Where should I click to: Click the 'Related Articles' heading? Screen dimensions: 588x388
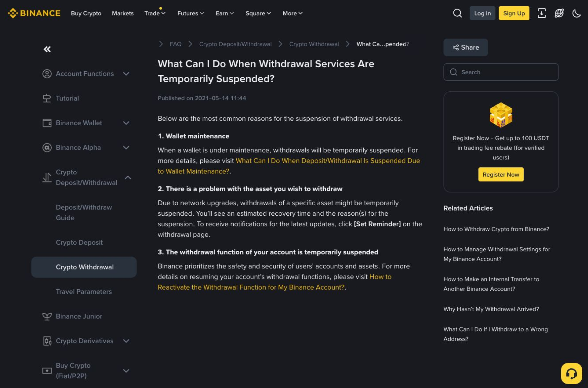468,208
